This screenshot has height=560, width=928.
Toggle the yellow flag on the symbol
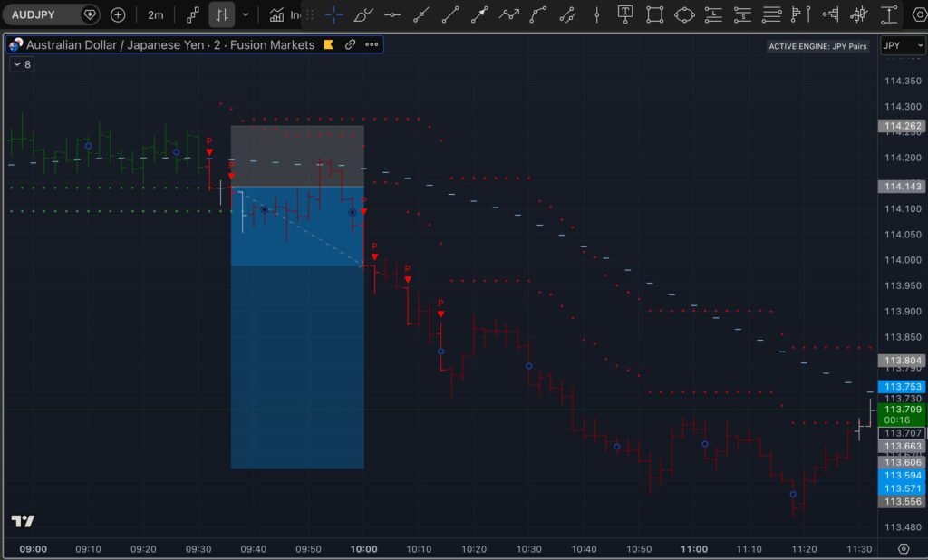pyautogui.click(x=329, y=44)
